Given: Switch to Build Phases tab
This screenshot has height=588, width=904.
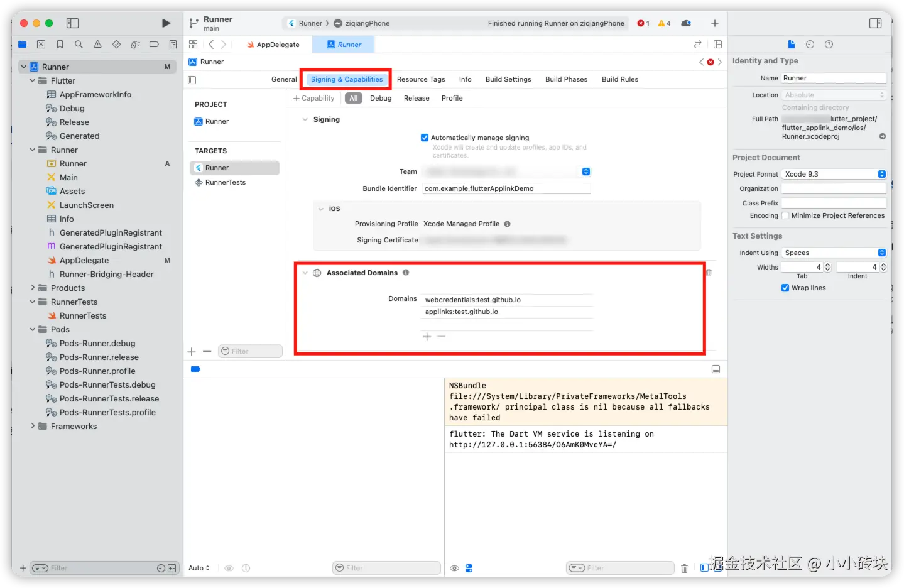Looking at the screenshot, I should (566, 79).
